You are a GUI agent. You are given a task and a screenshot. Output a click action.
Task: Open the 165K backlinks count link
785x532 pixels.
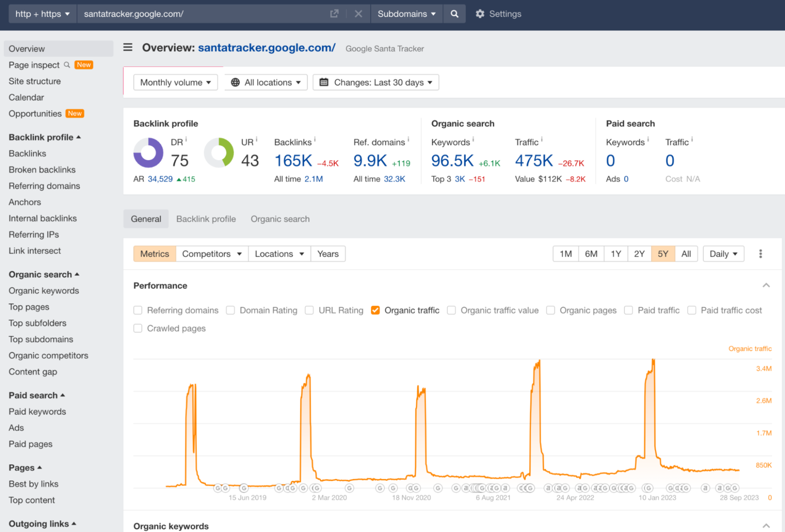click(x=293, y=161)
